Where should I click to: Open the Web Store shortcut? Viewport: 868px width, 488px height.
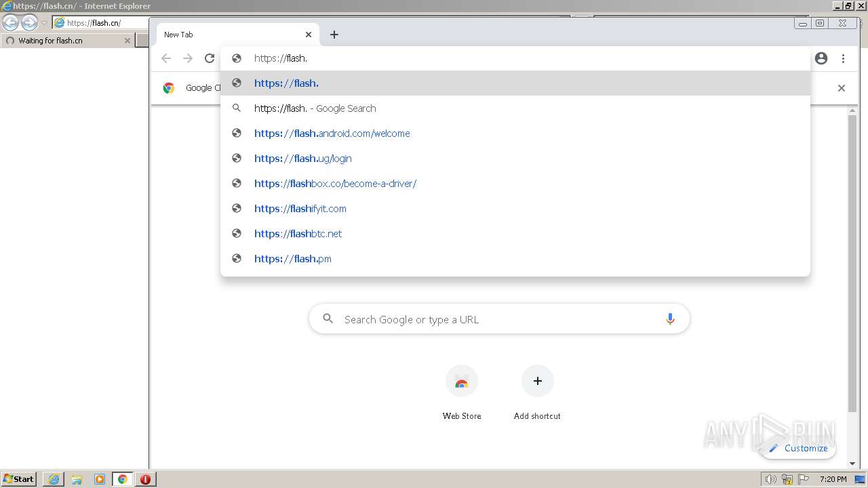[462, 382]
